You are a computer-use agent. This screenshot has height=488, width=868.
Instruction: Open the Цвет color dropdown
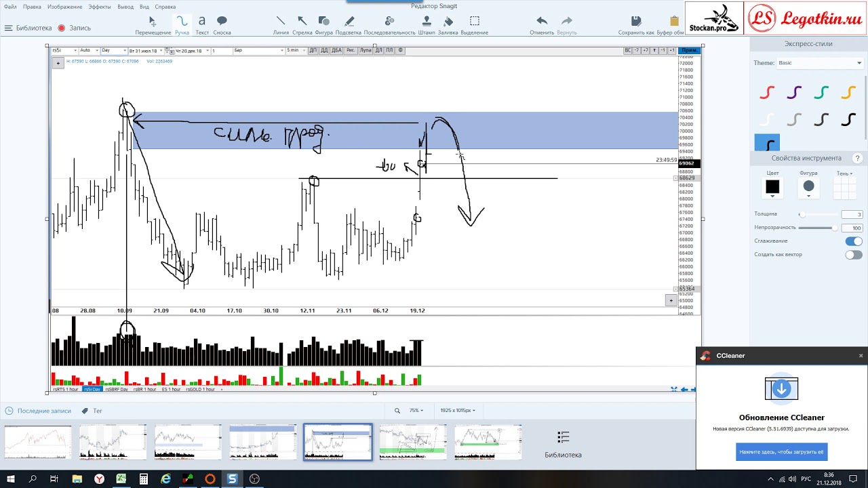(772, 188)
